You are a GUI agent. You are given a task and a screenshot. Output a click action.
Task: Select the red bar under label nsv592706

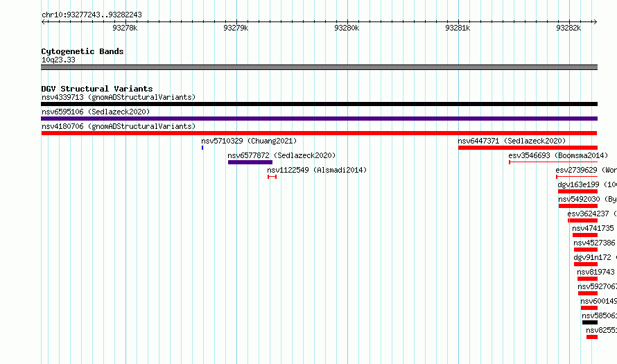click(587, 293)
